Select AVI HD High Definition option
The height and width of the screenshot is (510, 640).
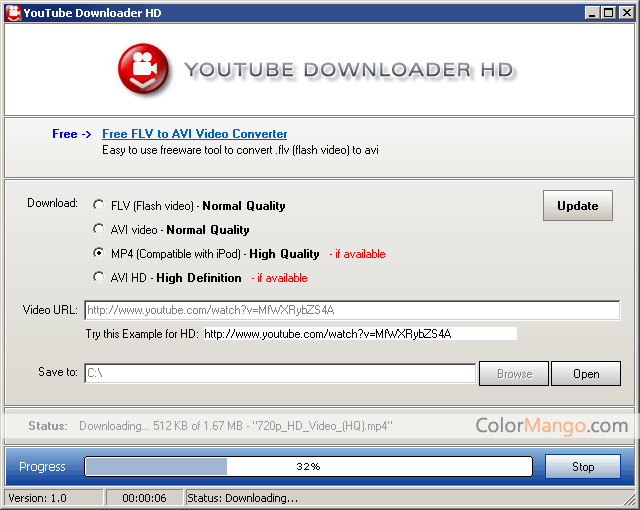(99, 278)
